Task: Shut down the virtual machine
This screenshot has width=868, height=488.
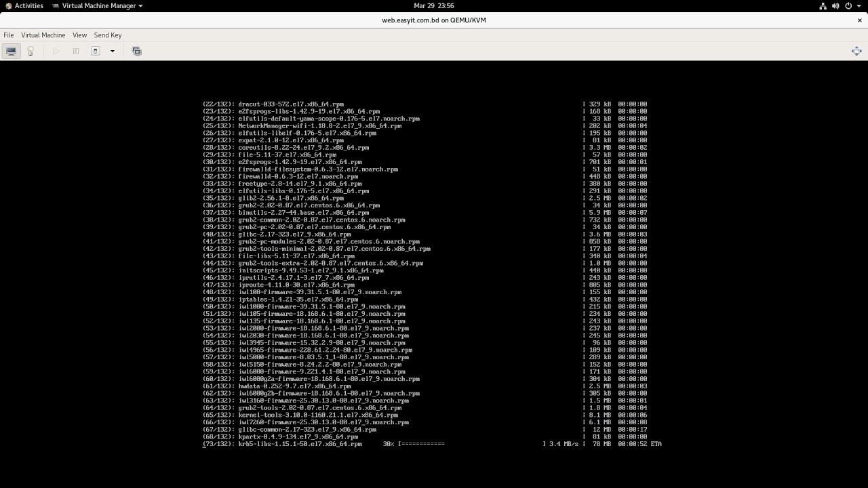Action: pos(96,51)
